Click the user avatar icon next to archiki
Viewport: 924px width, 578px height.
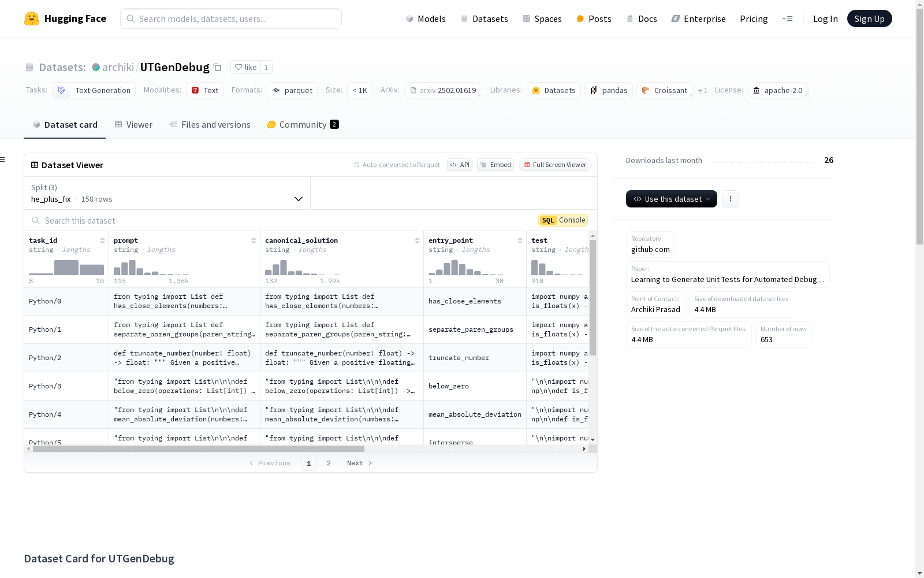(96, 67)
